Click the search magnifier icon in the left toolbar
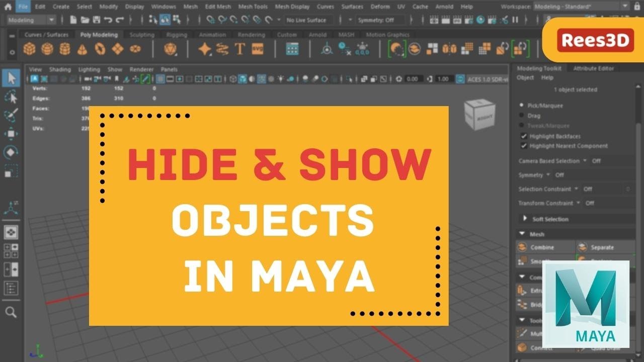The height and width of the screenshot is (362, 644). (11, 313)
